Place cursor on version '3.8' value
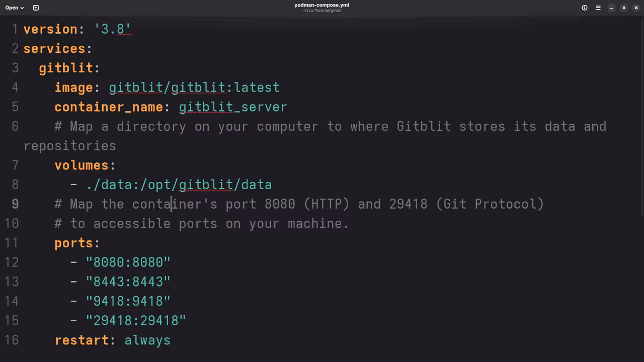The height and width of the screenshot is (362, 644). click(x=113, y=29)
